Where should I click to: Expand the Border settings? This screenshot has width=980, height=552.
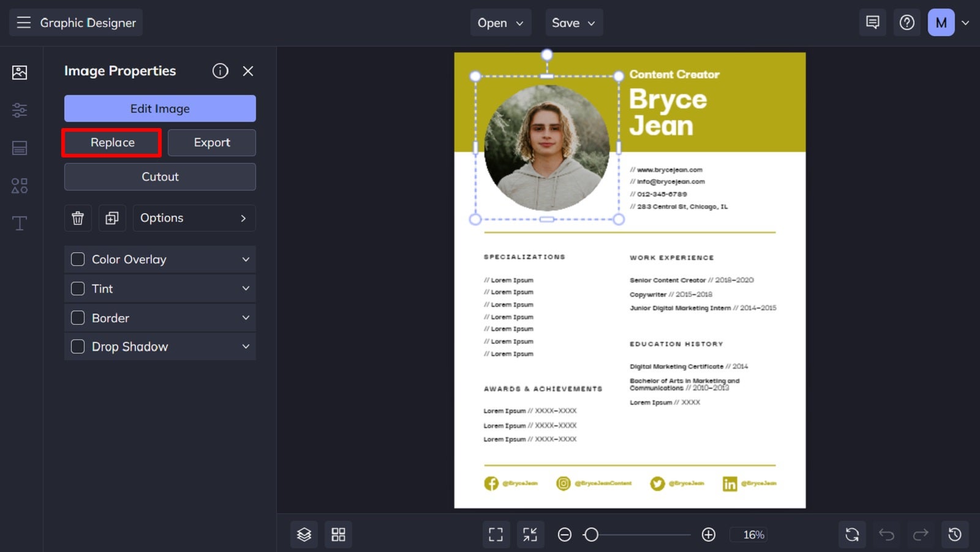click(245, 317)
